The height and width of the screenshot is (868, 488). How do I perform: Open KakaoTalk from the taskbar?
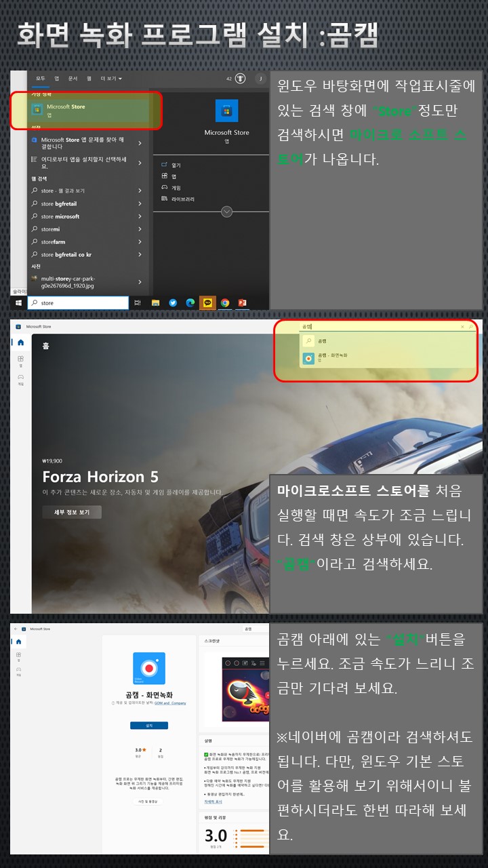pyautogui.click(x=207, y=303)
